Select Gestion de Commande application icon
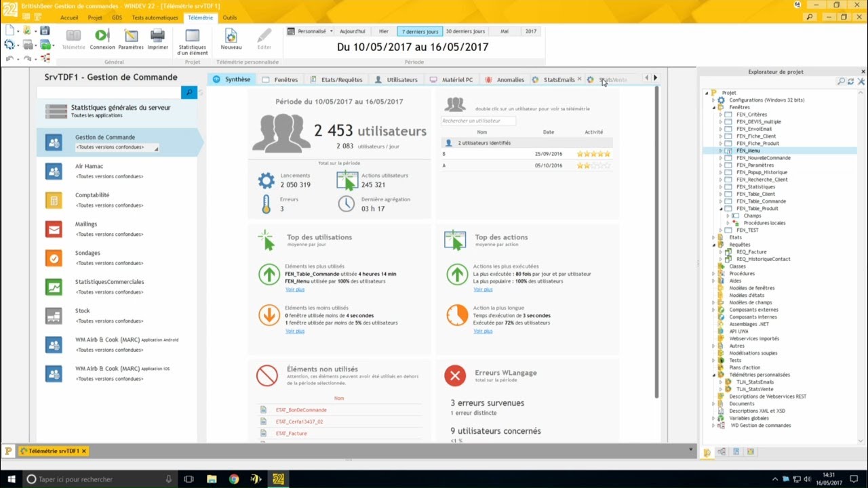The image size is (868, 488). [x=54, y=142]
